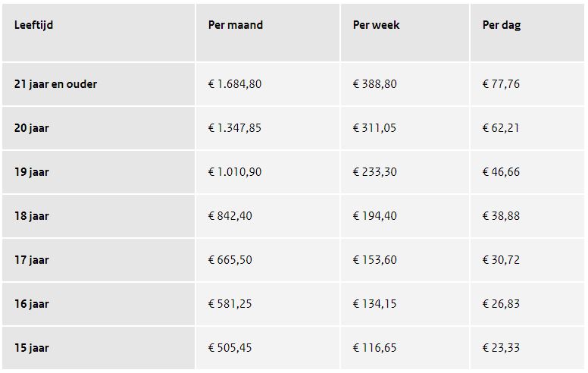Image resolution: width=588 pixels, height=373 pixels.
Task: Select the 16 jaar row label
Action: 32,303
